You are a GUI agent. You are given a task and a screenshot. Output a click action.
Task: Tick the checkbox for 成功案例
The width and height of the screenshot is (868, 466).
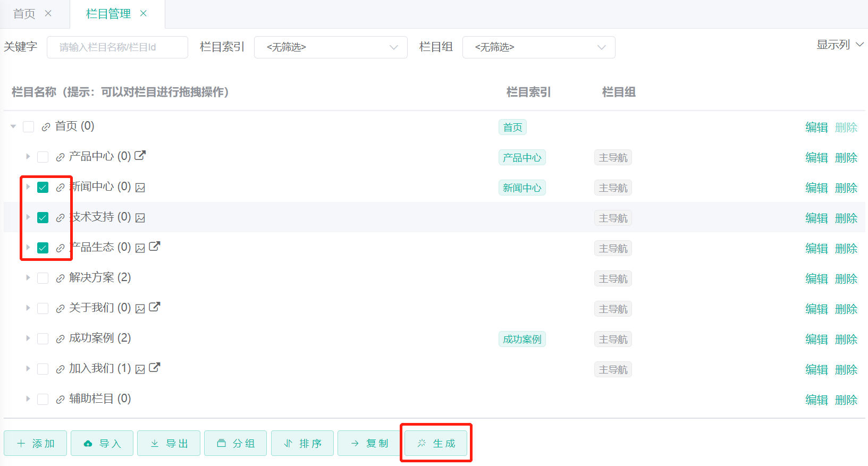coord(43,339)
